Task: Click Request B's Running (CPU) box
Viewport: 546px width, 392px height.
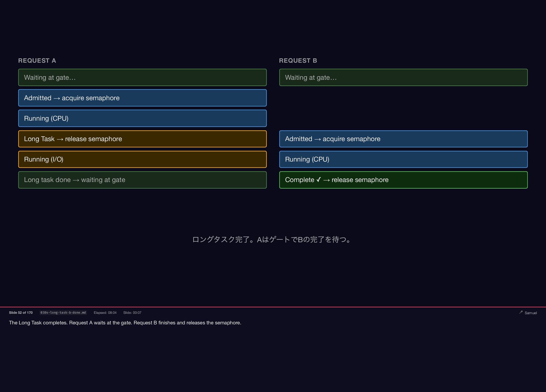Action: pyautogui.click(x=403, y=159)
